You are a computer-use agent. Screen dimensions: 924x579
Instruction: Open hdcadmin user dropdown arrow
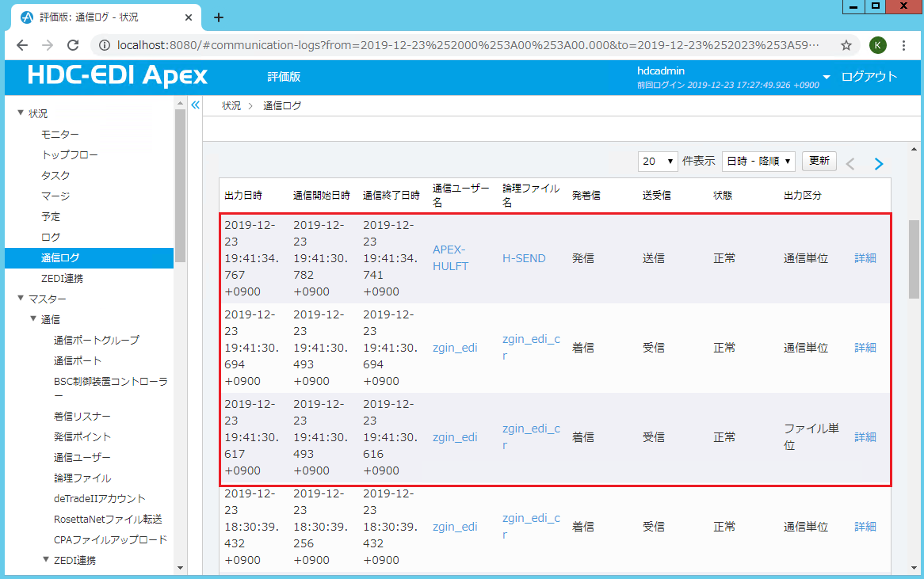click(827, 77)
